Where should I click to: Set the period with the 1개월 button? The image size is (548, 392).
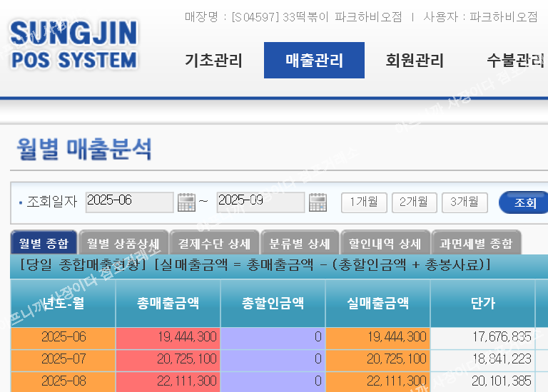364,202
